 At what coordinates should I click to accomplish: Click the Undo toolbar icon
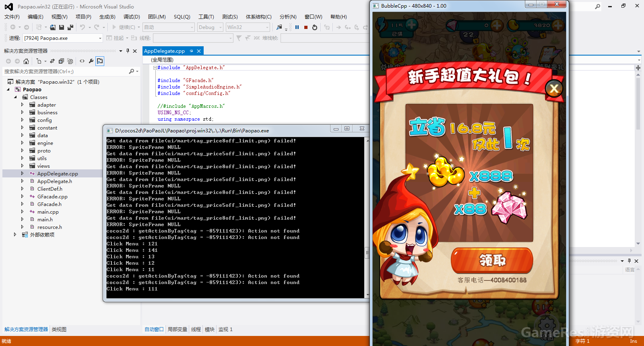[x=82, y=27]
